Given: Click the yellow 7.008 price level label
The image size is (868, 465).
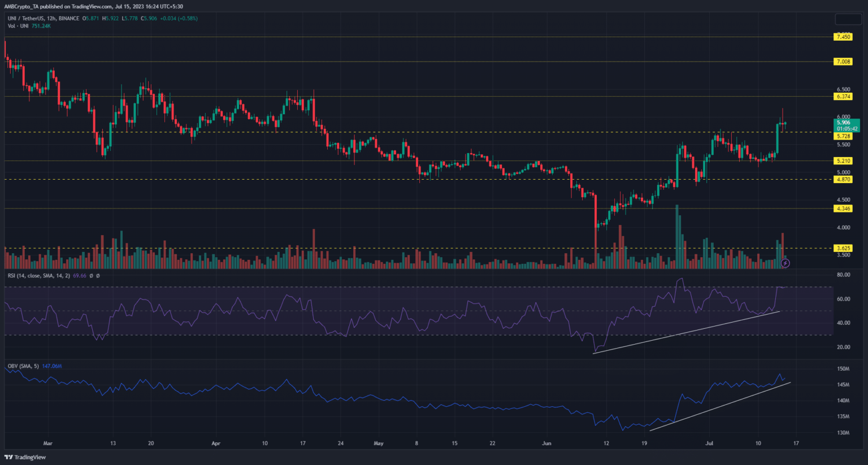Looking at the screenshot, I should tap(843, 62).
